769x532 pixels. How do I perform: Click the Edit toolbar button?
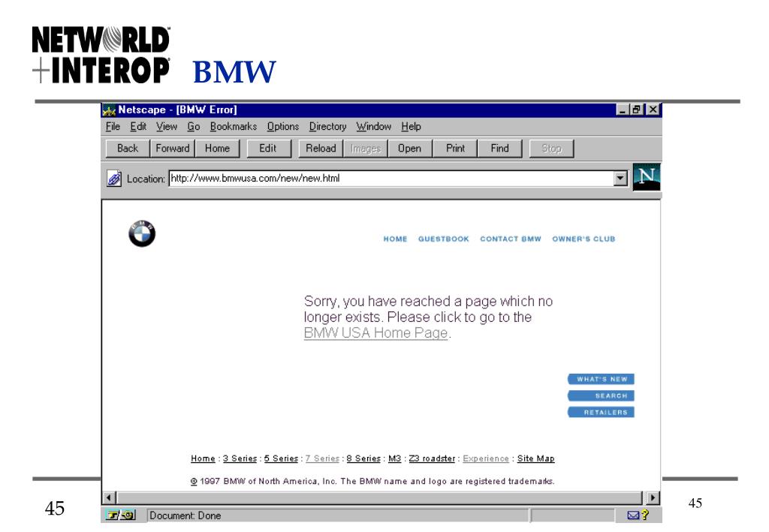pos(268,149)
